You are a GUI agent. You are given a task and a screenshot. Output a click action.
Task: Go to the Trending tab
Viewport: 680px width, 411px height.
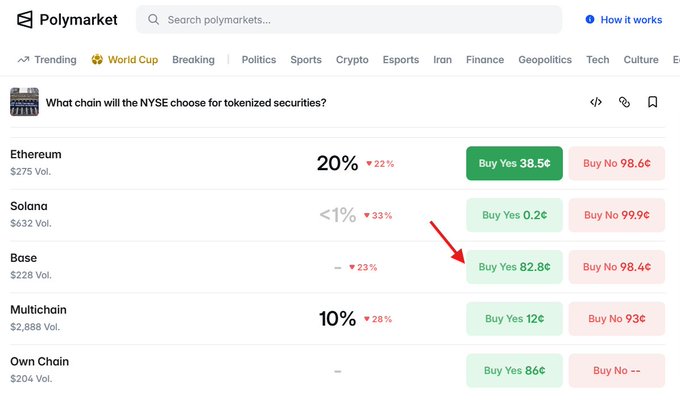tap(56, 60)
